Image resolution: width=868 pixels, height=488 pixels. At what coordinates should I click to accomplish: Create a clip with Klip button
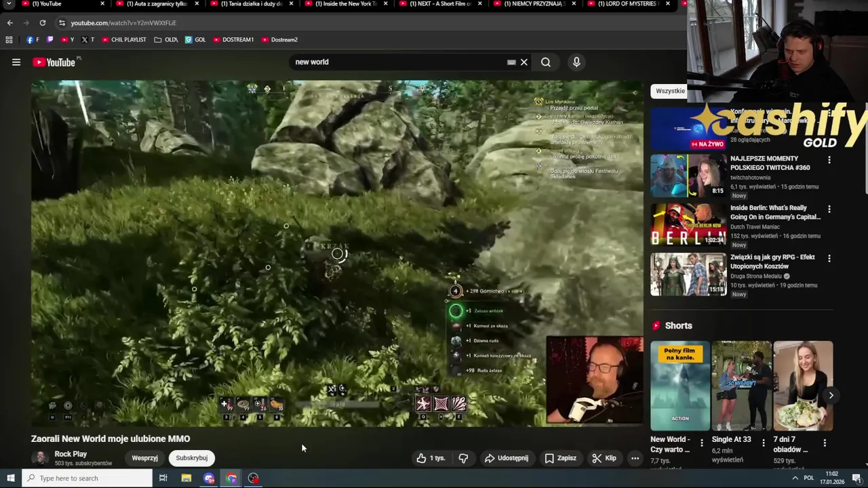[604, 458]
